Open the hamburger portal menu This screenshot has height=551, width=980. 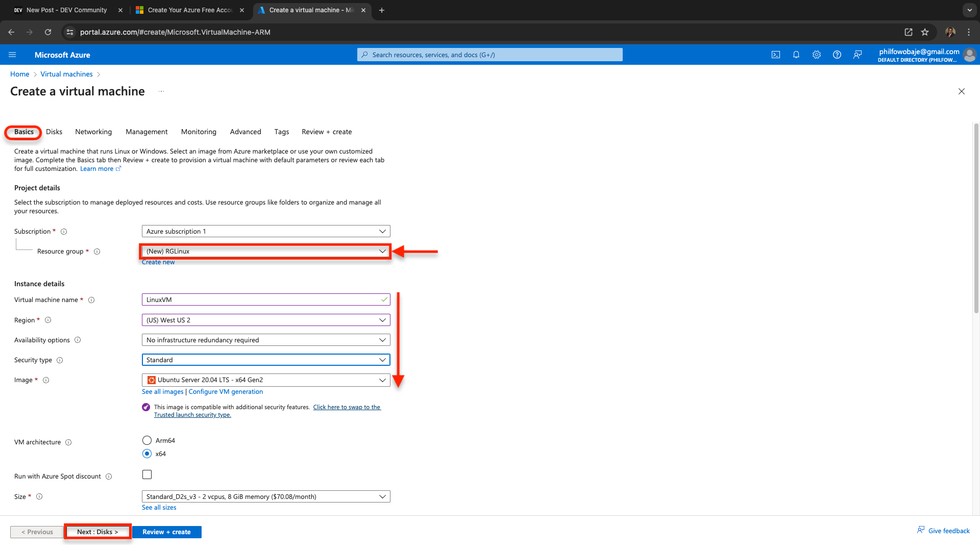coord(12,55)
